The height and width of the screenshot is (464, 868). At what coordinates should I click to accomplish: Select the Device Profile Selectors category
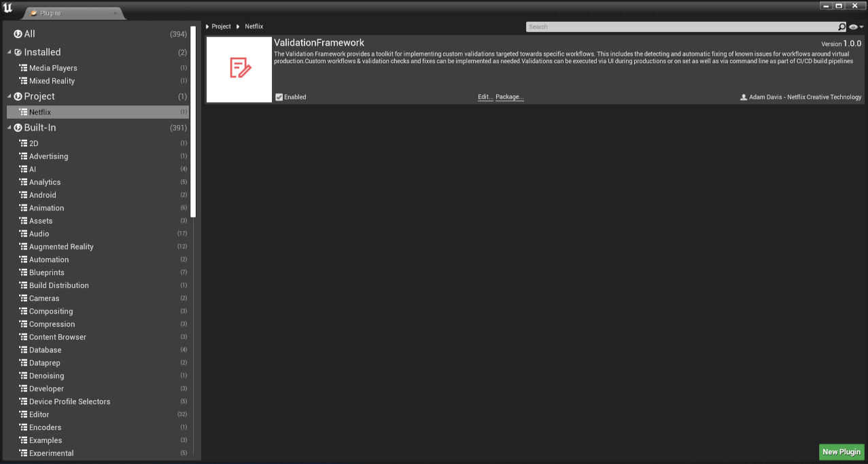pos(97,401)
